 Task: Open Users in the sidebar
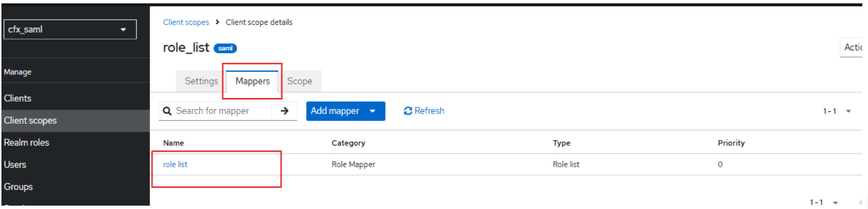coord(15,164)
